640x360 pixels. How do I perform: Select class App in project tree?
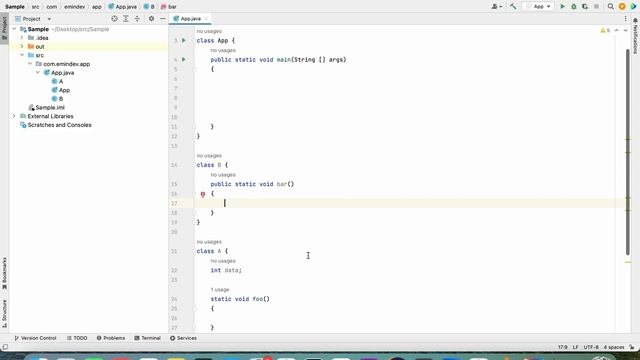[x=61, y=90]
